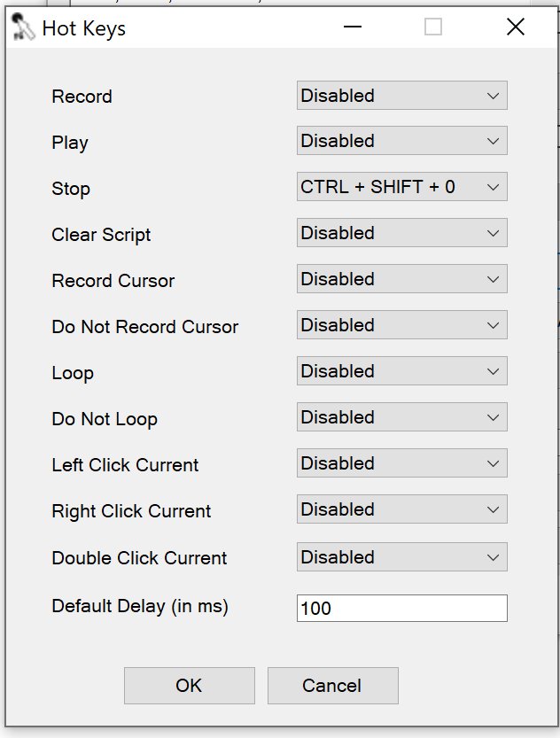Expand the Left Click Current dropdown
The height and width of the screenshot is (738, 560).
(401, 463)
